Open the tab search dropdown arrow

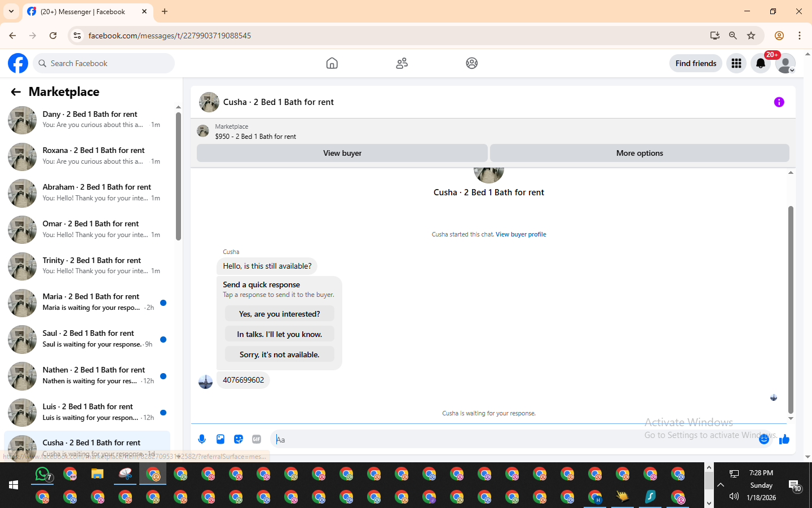coord(11,11)
